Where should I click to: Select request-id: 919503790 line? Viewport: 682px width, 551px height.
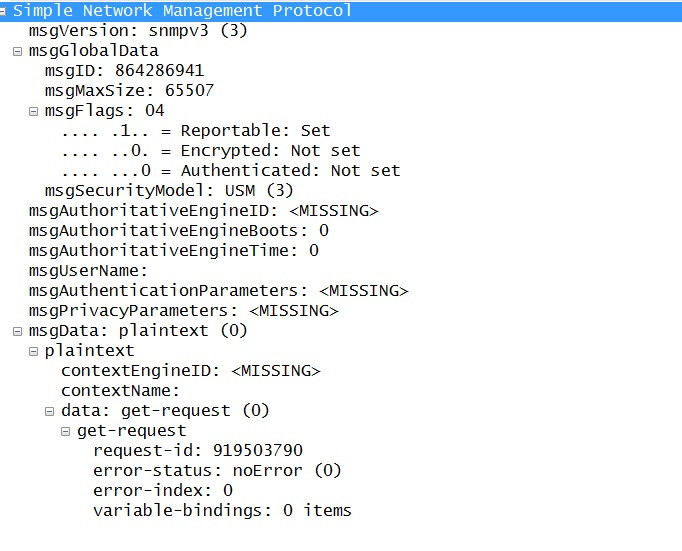pyautogui.click(x=197, y=451)
